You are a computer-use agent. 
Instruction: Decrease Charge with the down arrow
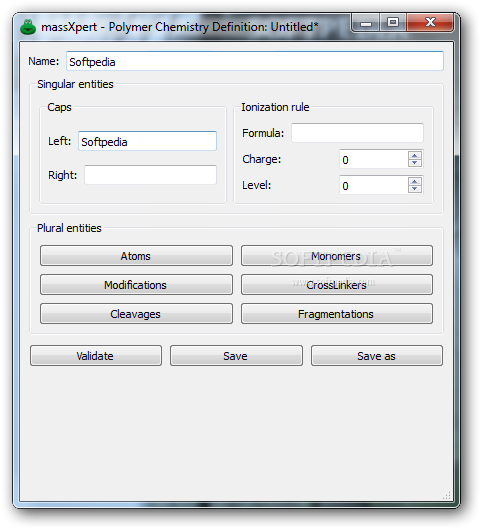[415, 163]
